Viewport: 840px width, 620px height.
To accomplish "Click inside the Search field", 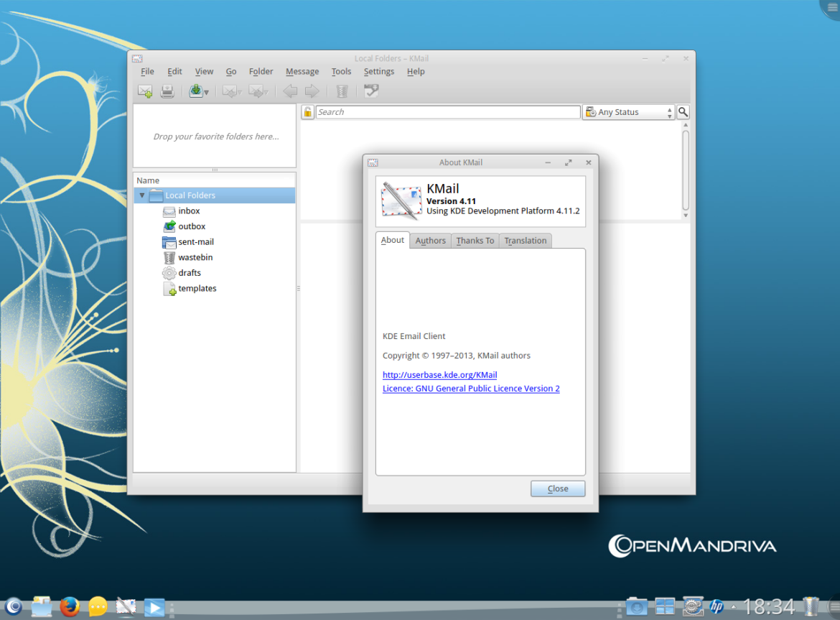I will pos(445,112).
